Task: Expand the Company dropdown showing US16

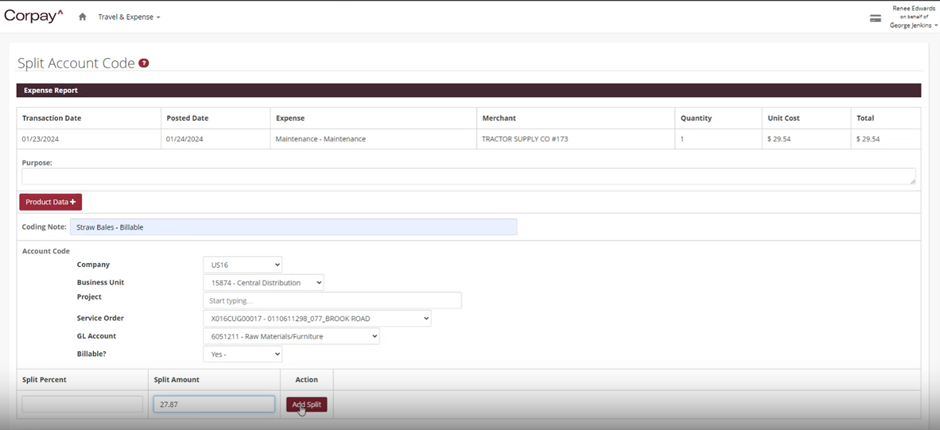Action: 242,265
